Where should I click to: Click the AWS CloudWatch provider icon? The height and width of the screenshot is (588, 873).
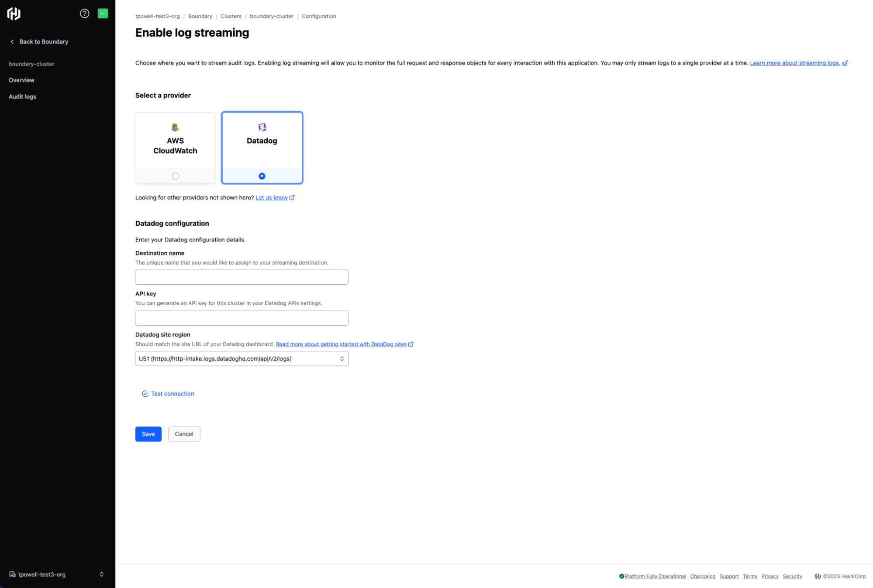[x=175, y=127]
